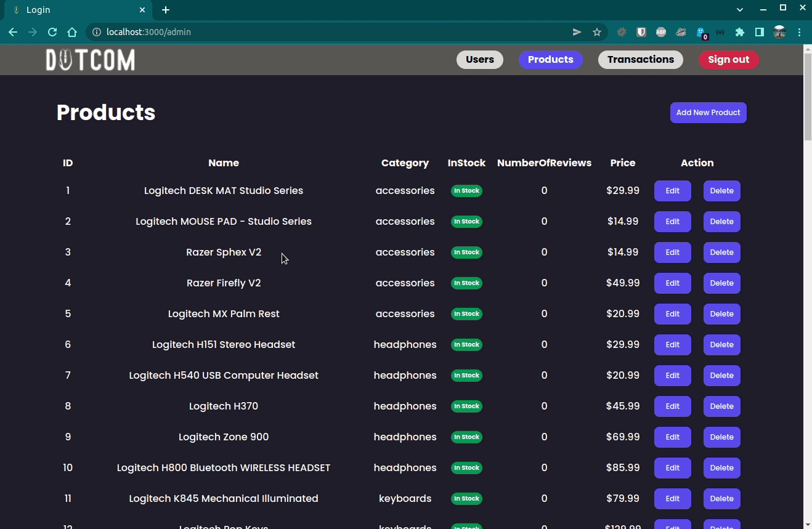812x529 pixels.
Task: Edit the Razer Firefly V2 product
Action: (x=673, y=283)
